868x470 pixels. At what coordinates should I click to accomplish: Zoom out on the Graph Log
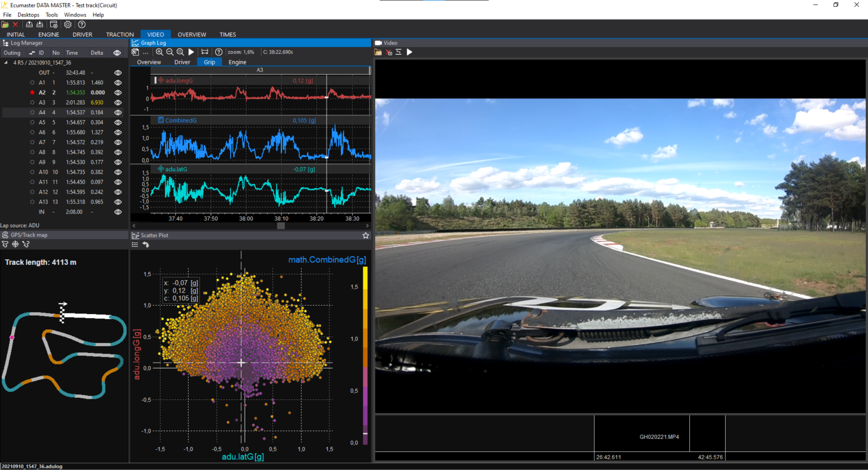[x=170, y=52]
